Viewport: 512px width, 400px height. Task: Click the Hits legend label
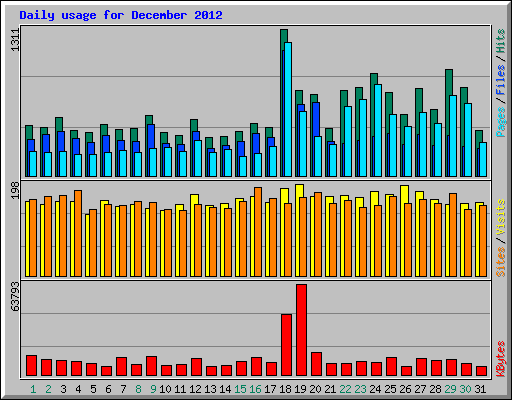501,41
